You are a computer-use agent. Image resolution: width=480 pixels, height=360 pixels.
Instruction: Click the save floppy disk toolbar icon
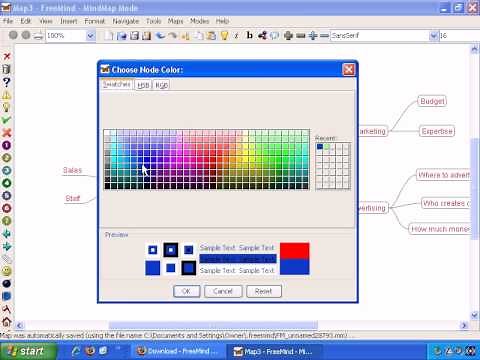coord(134,35)
